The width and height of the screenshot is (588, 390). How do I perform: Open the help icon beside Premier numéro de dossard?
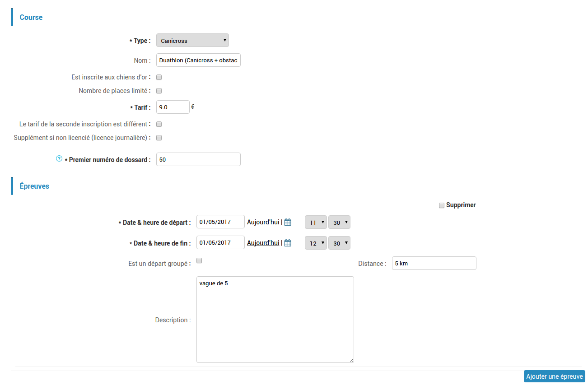point(59,159)
